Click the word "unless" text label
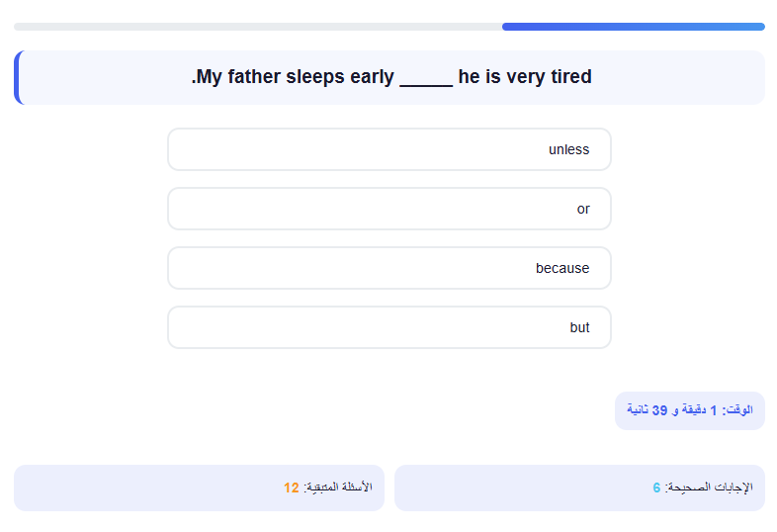 (x=568, y=149)
